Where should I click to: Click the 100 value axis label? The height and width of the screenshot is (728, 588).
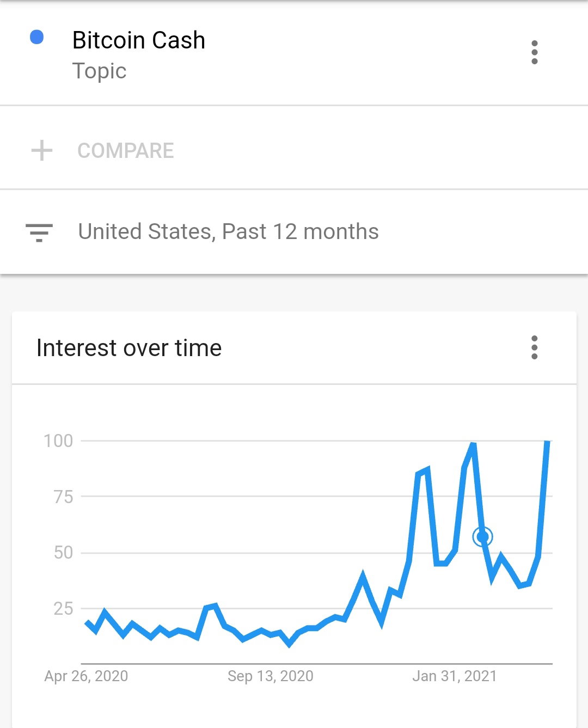pos(58,441)
